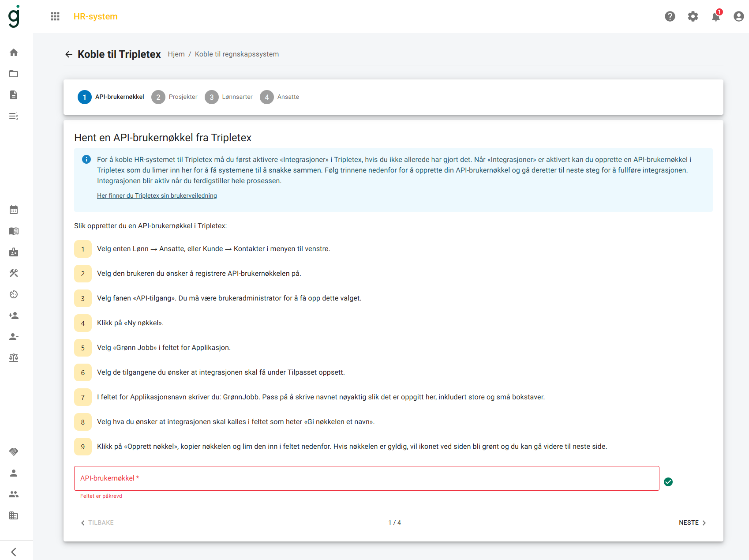
Task: Open the handshake icon in sidebar
Action: point(14,452)
